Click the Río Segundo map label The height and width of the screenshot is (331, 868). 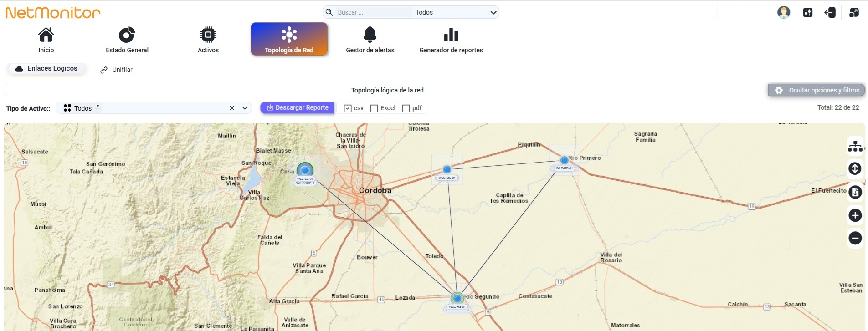click(482, 297)
